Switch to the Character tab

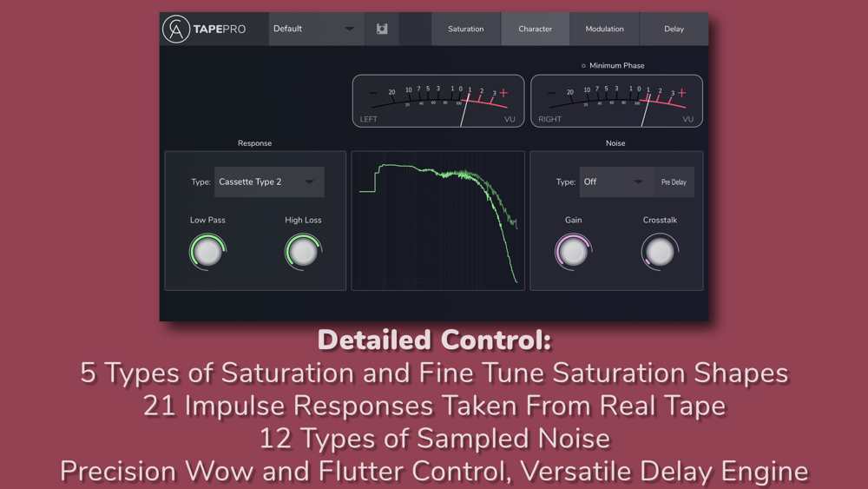pyautogui.click(x=536, y=29)
